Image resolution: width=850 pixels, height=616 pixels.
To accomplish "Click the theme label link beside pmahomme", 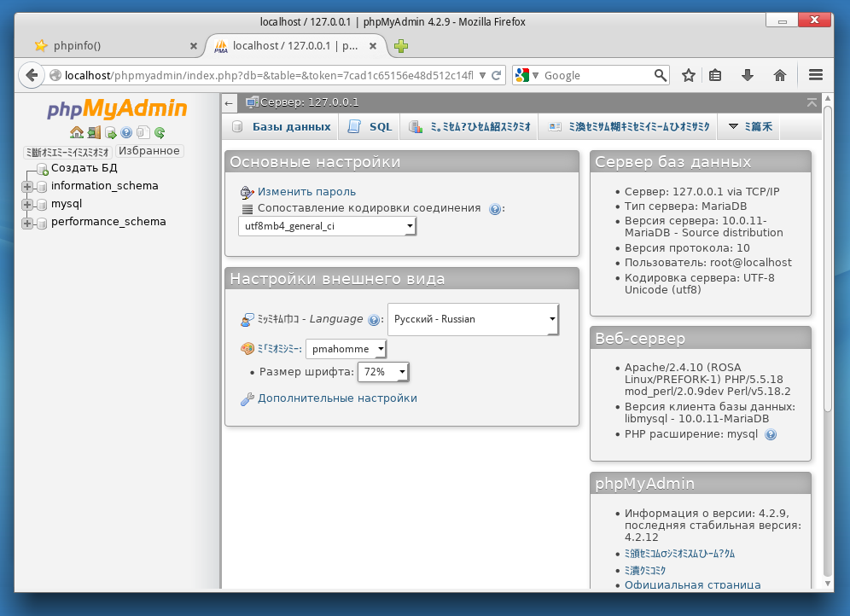I will (x=279, y=349).
